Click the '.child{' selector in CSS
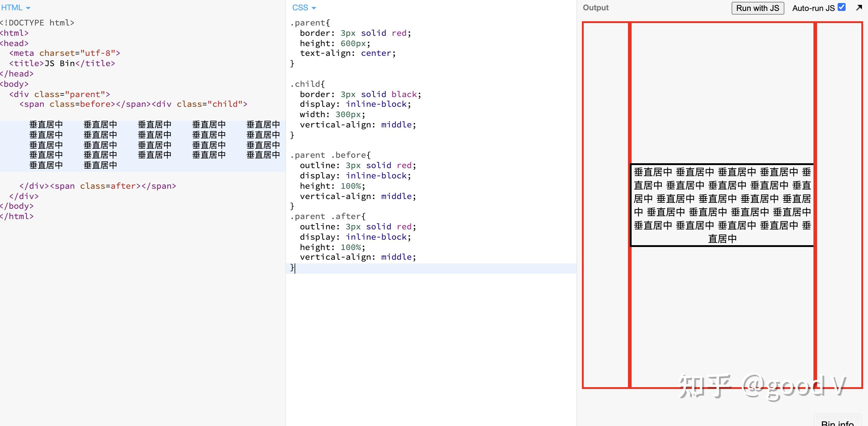The height and width of the screenshot is (426, 868). coord(307,84)
